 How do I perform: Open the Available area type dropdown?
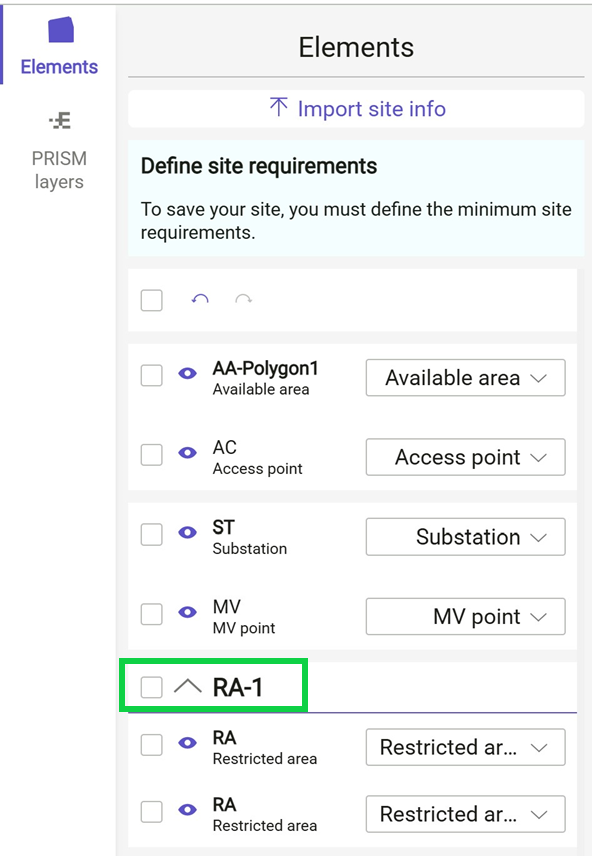465,377
